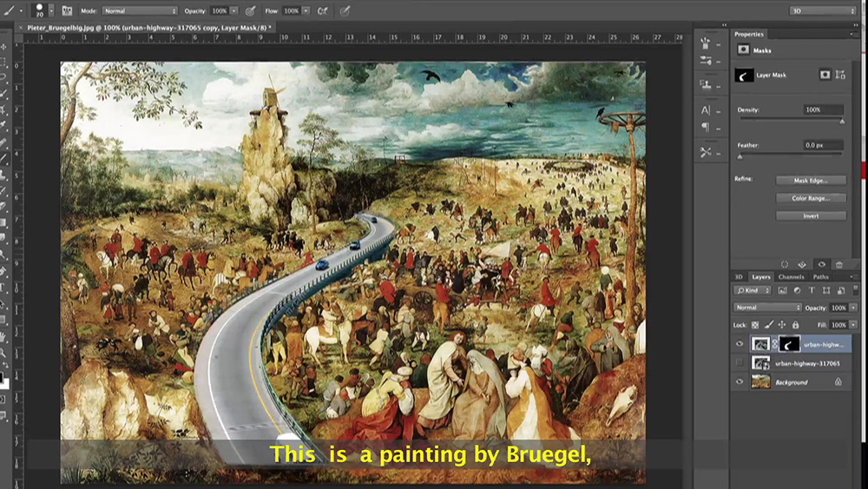Image resolution: width=868 pixels, height=489 pixels.
Task: Click the Lock position icon
Action: (x=782, y=325)
